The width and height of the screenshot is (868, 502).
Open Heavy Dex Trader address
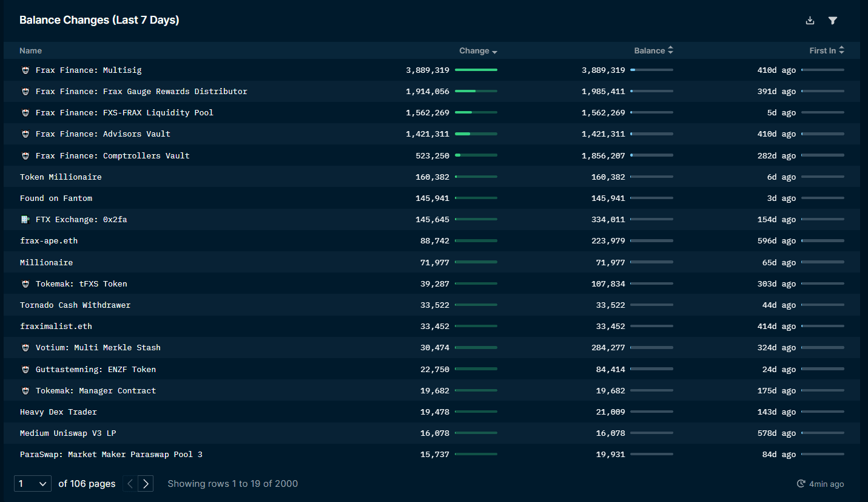point(58,412)
